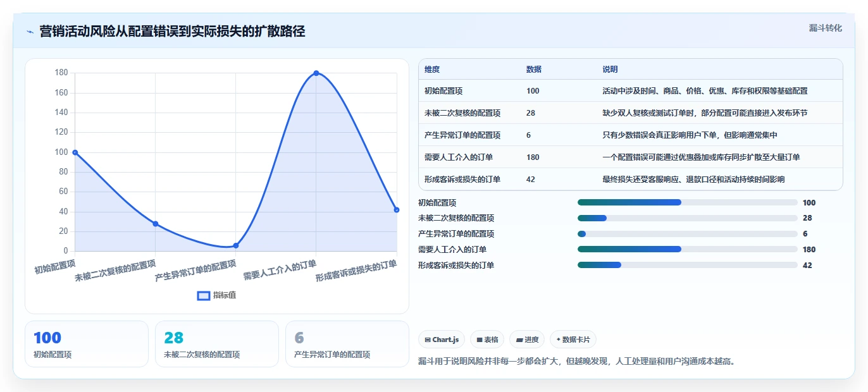The image size is (868, 392).
Task: Click the 表格 tag chip
Action: pos(487,340)
